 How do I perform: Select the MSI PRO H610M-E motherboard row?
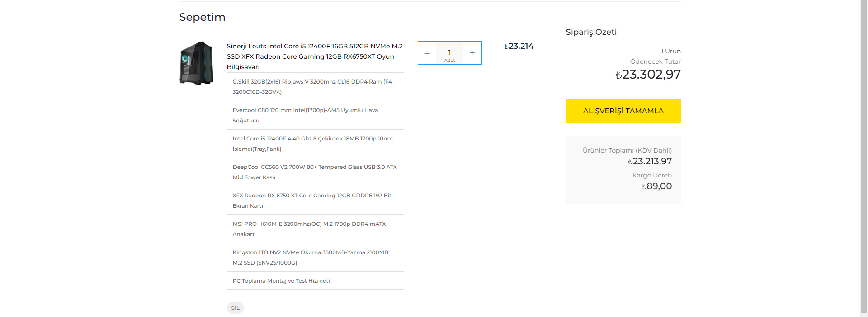point(315,229)
